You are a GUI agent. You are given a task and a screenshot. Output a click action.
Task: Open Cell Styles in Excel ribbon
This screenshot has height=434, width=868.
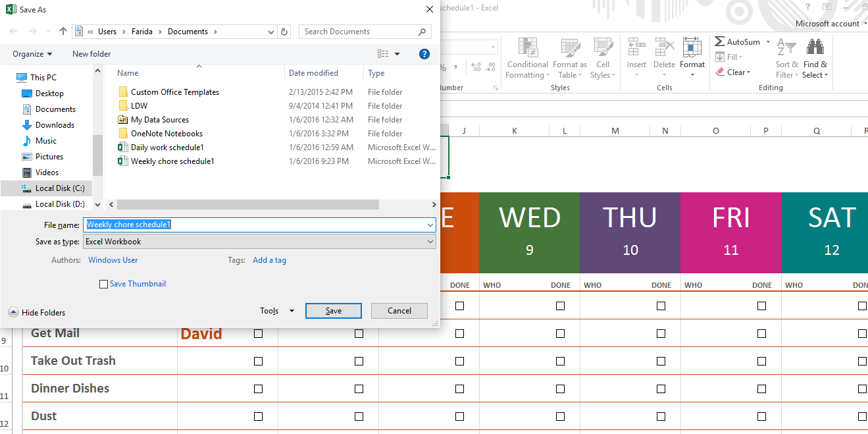(x=603, y=58)
